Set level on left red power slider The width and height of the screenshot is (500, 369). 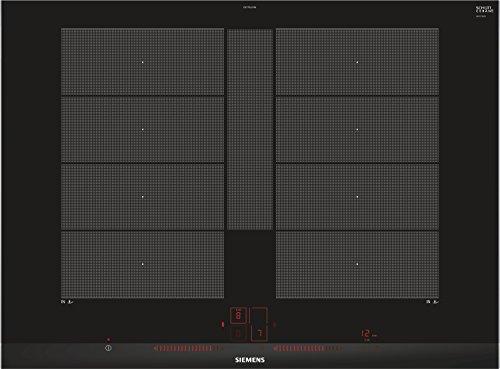pos(188,348)
